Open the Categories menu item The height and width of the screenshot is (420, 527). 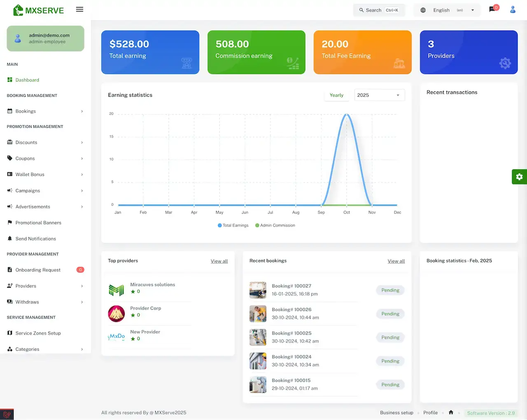click(45, 349)
